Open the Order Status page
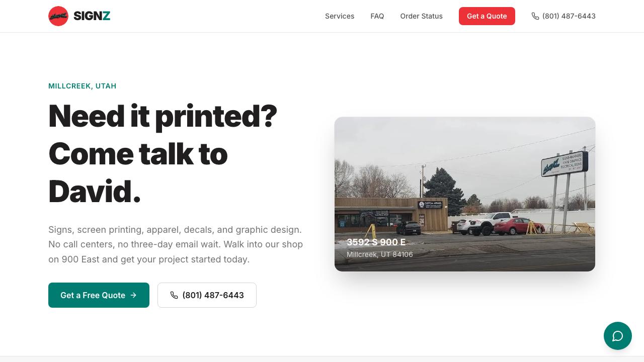644x362 pixels. (422, 16)
